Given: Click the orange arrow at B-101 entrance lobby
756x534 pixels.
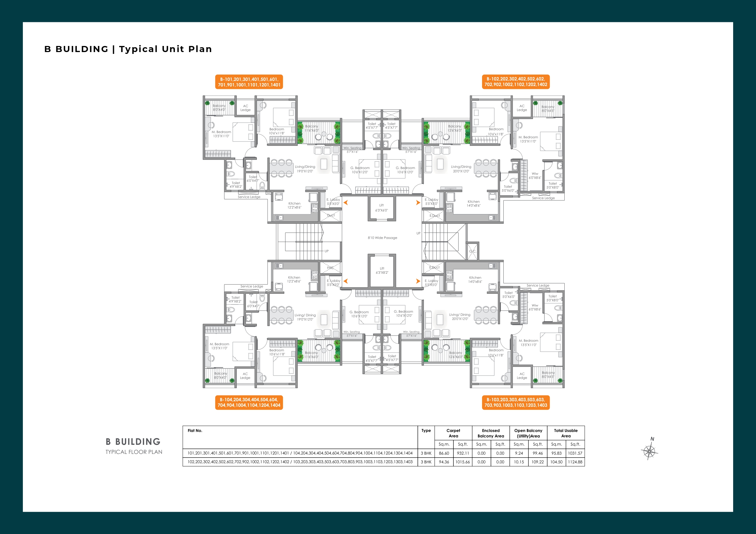Looking at the screenshot, I should (x=346, y=203).
